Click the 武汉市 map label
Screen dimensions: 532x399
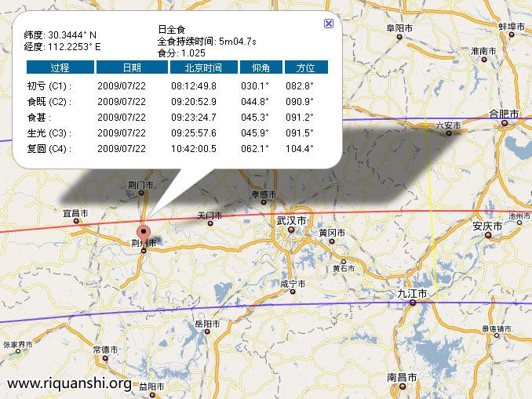(291, 221)
